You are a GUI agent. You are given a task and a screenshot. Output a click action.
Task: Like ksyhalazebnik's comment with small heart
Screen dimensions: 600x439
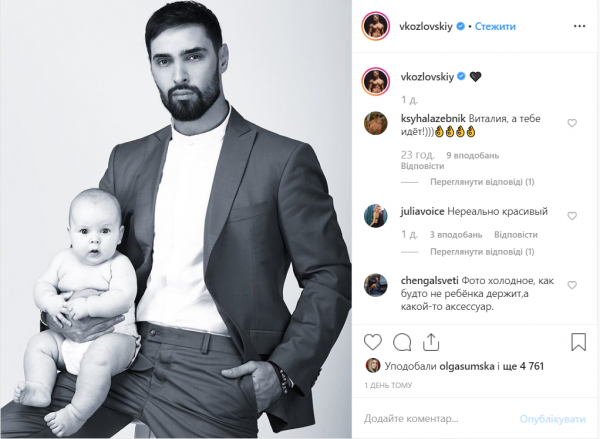572,123
